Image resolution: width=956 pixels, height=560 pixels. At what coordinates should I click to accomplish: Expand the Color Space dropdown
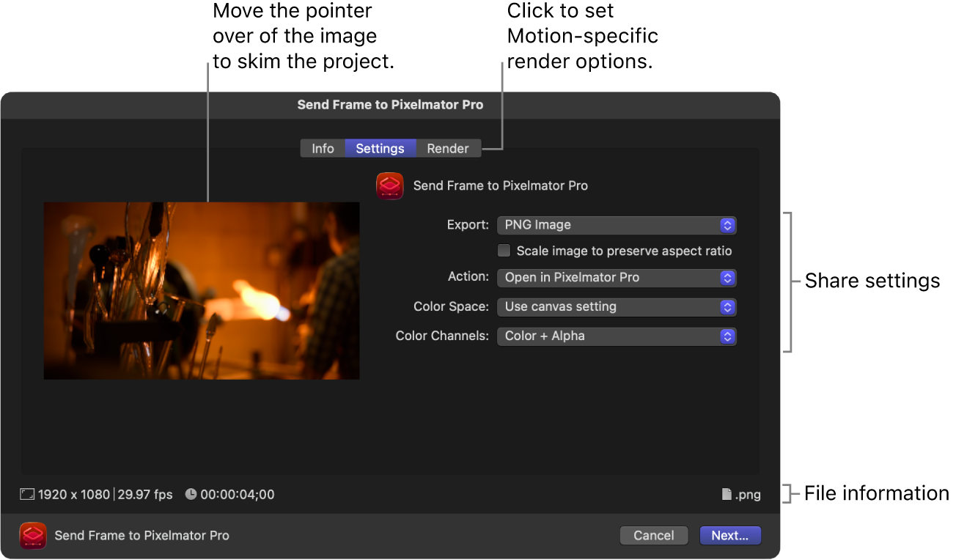tap(617, 307)
